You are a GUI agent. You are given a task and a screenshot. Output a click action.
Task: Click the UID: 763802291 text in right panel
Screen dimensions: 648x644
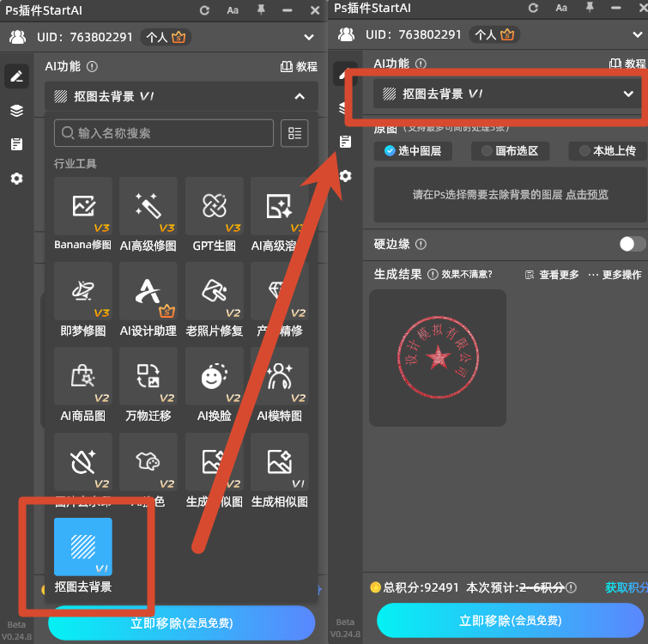coord(414,34)
